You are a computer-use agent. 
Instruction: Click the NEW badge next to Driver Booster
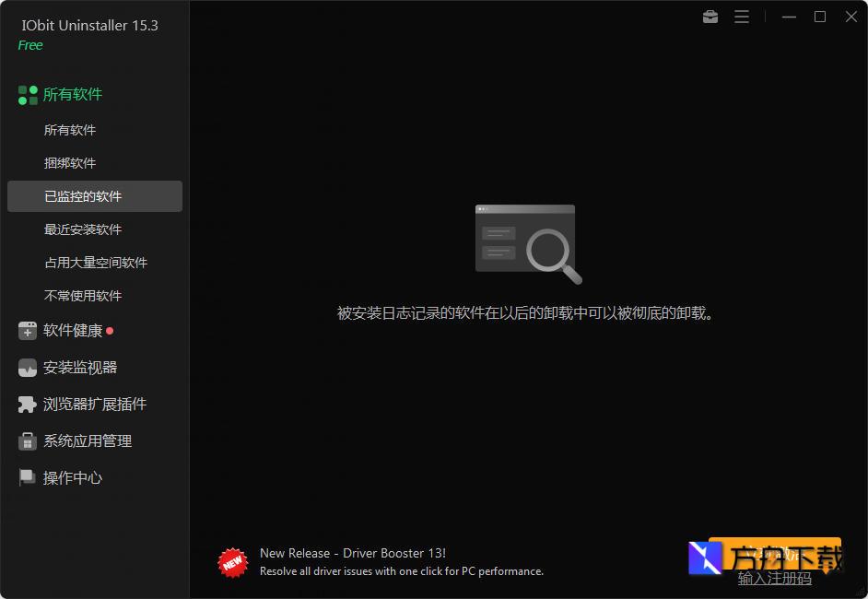(x=232, y=562)
